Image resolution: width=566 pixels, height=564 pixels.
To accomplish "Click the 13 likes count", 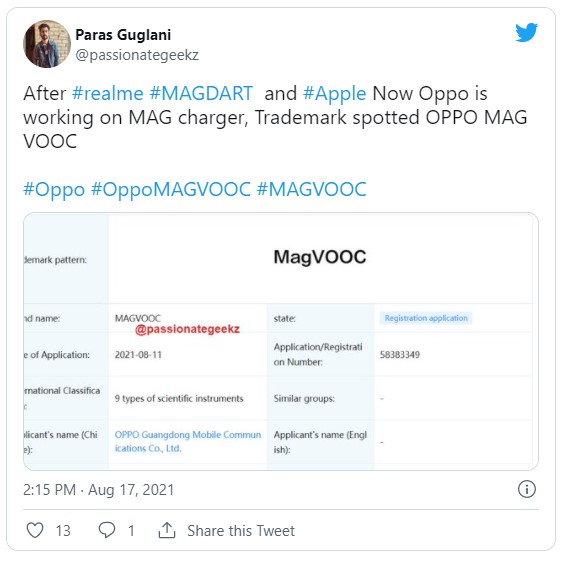I will (63, 530).
